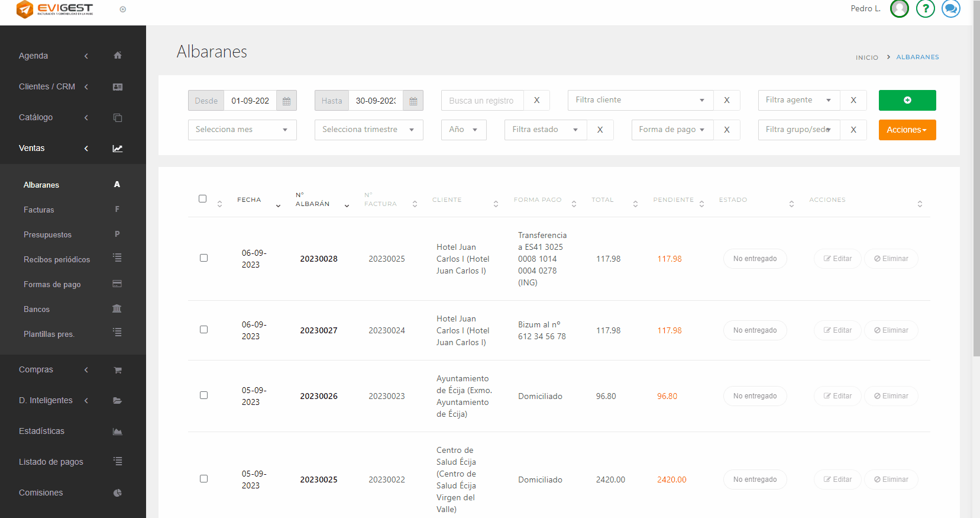
Task: Open the Hasta date calendar picker
Action: coord(413,101)
